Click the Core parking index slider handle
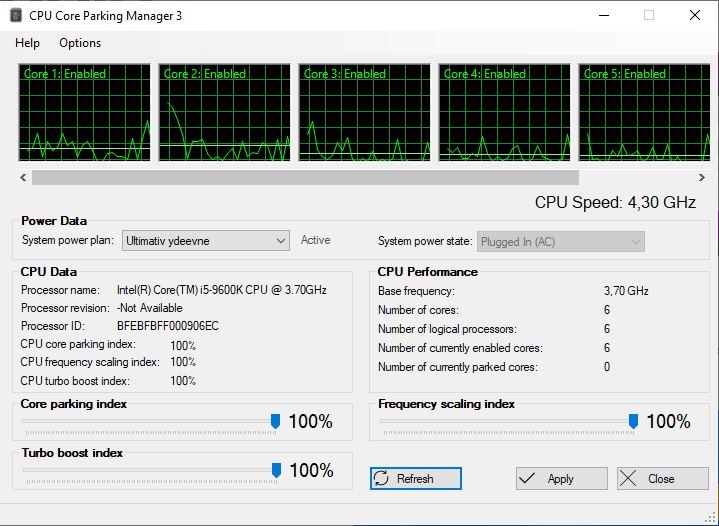Viewport: 719px width, 526px height. 275,421
